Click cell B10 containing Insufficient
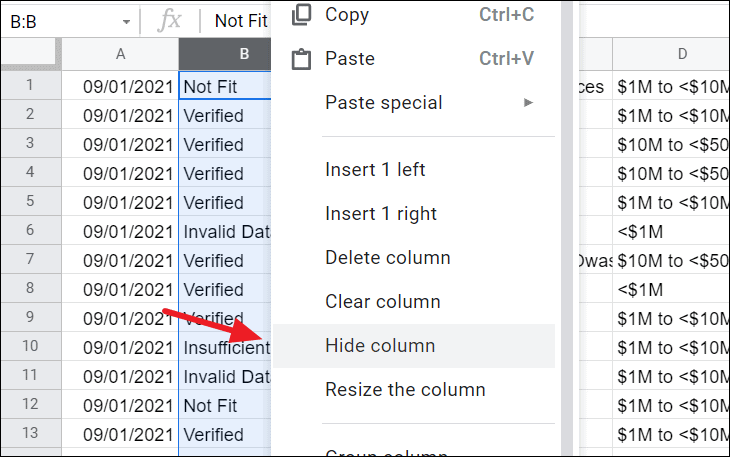The image size is (730, 457). tap(225, 347)
